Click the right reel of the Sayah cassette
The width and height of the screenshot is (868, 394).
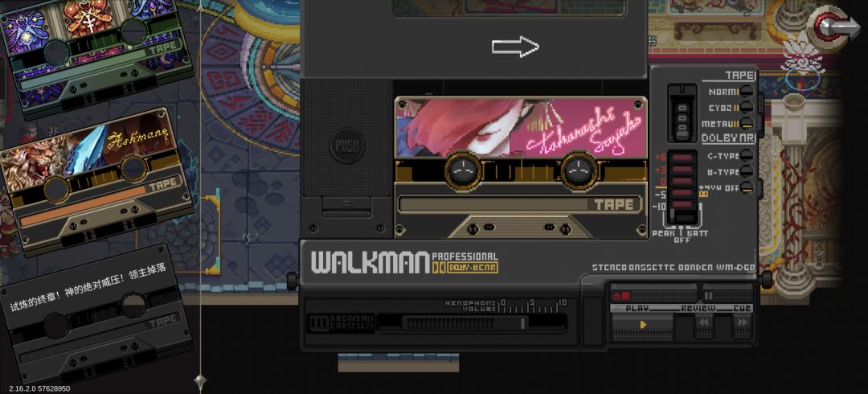pyautogui.click(x=578, y=170)
